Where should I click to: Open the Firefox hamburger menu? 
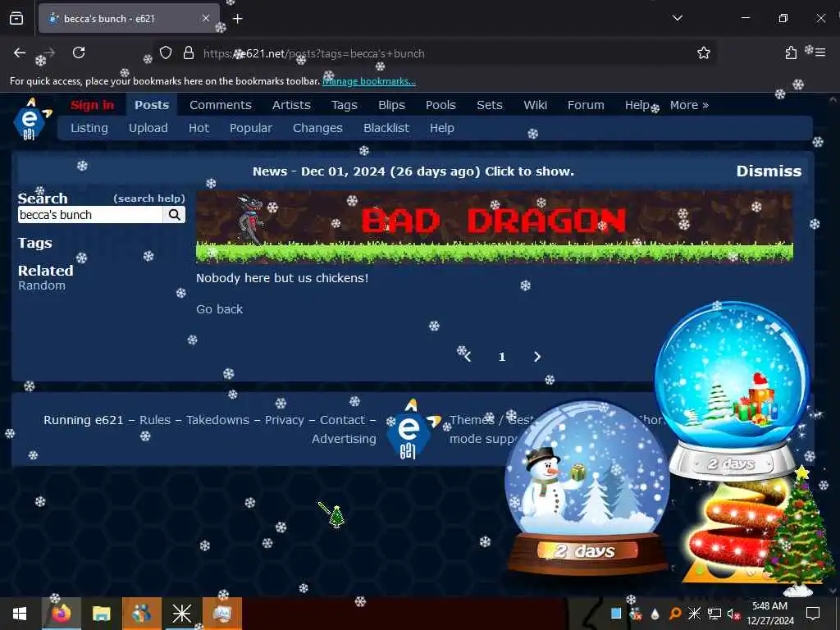(820, 52)
